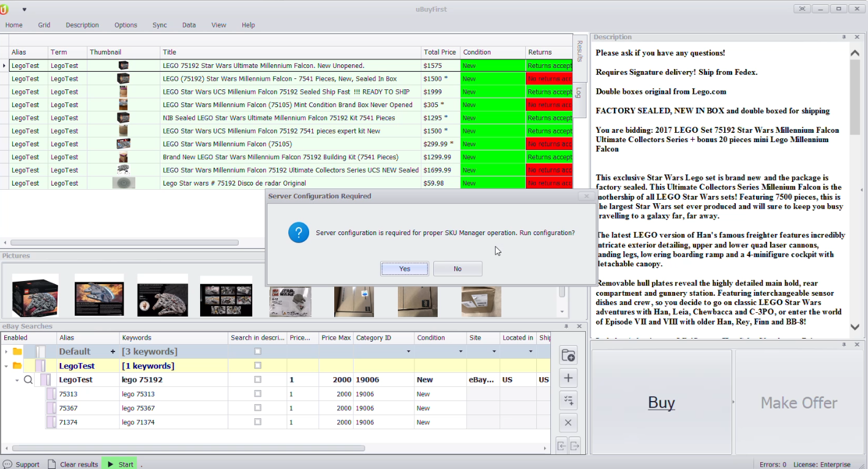The height and width of the screenshot is (469, 868).
Task: Open the Sync menu
Action: [160, 25]
